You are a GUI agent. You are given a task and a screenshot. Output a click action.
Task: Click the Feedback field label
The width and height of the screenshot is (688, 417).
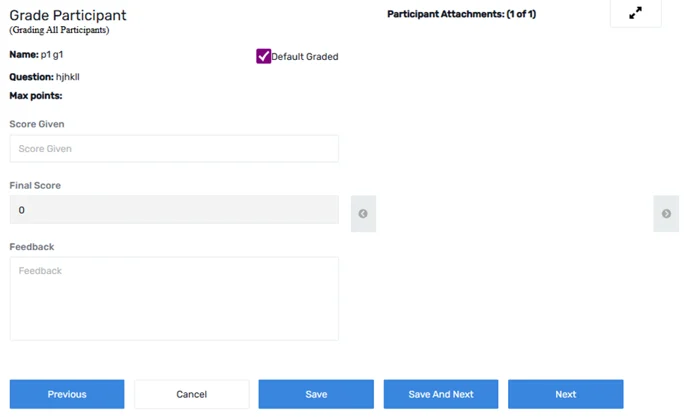[32, 247]
